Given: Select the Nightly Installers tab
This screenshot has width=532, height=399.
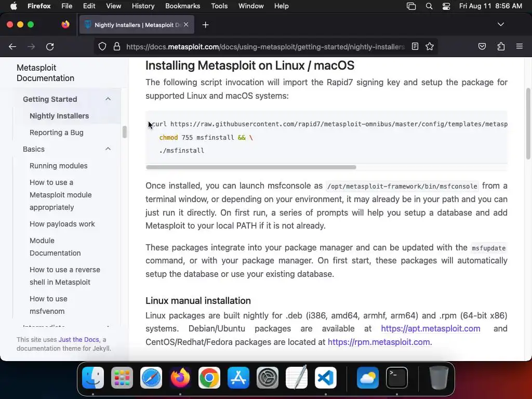Looking at the screenshot, I should tap(137, 24).
